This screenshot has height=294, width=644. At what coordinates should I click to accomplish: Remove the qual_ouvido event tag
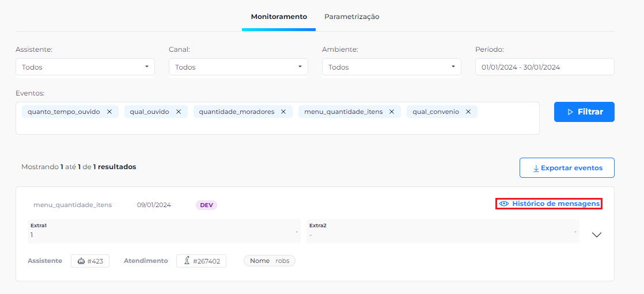[178, 112]
